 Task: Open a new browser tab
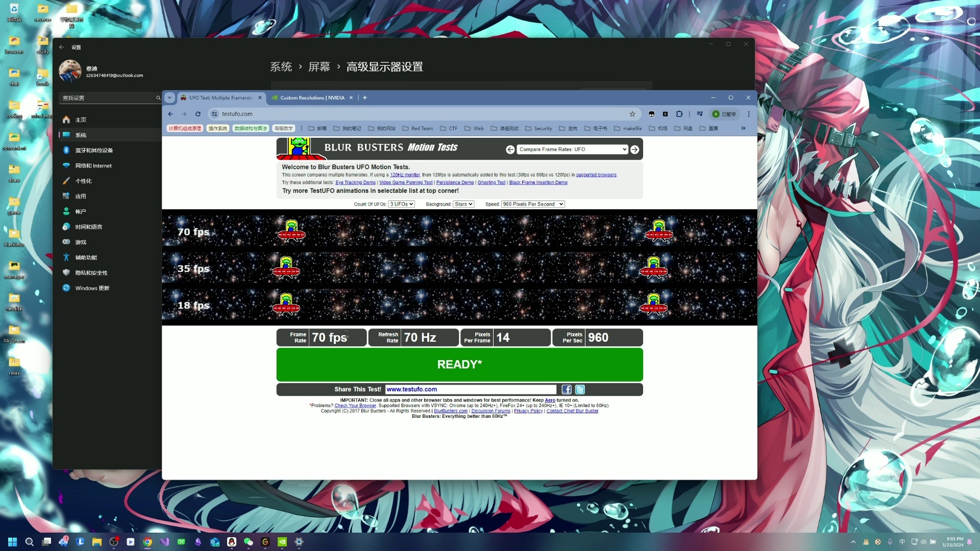pos(365,97)
